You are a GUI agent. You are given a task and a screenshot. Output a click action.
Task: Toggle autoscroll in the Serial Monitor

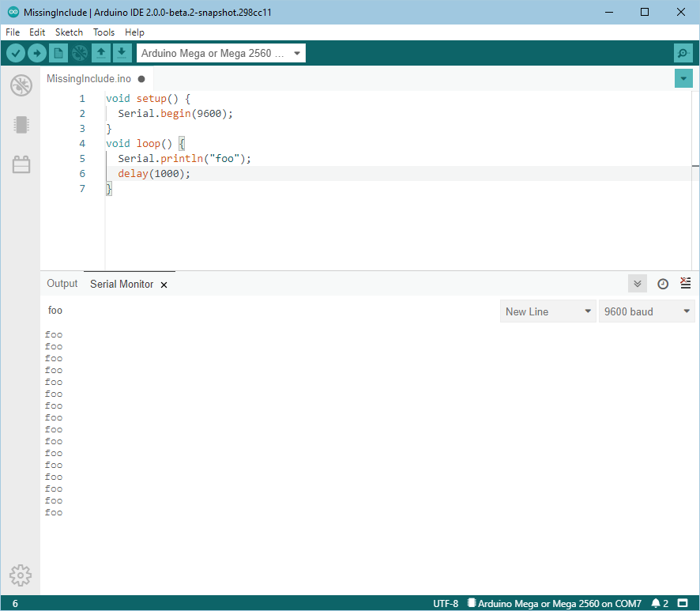(x=638, y=284)
